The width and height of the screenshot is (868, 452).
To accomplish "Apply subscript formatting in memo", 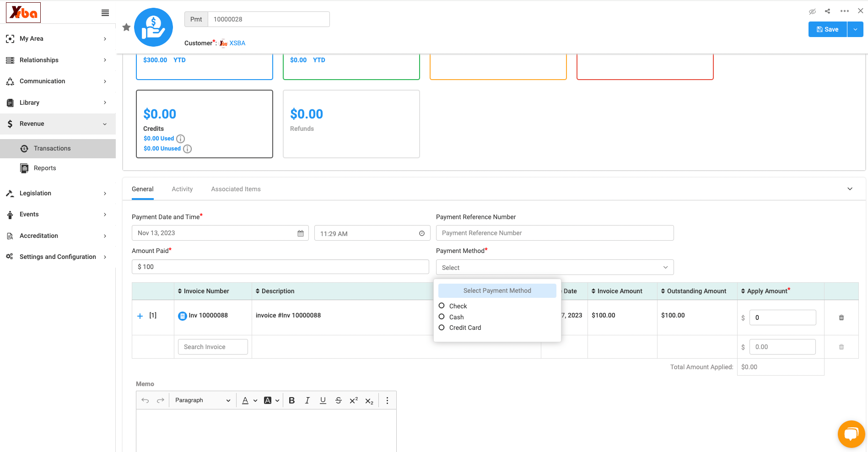I will (x=369, y=401).
